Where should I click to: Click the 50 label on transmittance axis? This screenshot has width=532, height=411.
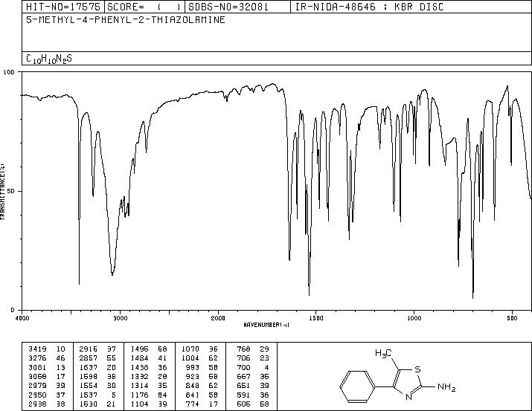tap(12, 191)
